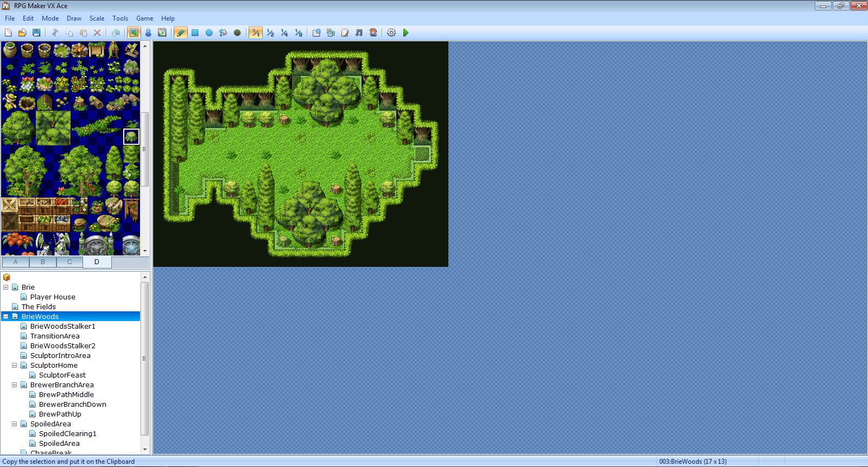
Task: Click the map tree scroll-down arrow
Action: [145, 450]
